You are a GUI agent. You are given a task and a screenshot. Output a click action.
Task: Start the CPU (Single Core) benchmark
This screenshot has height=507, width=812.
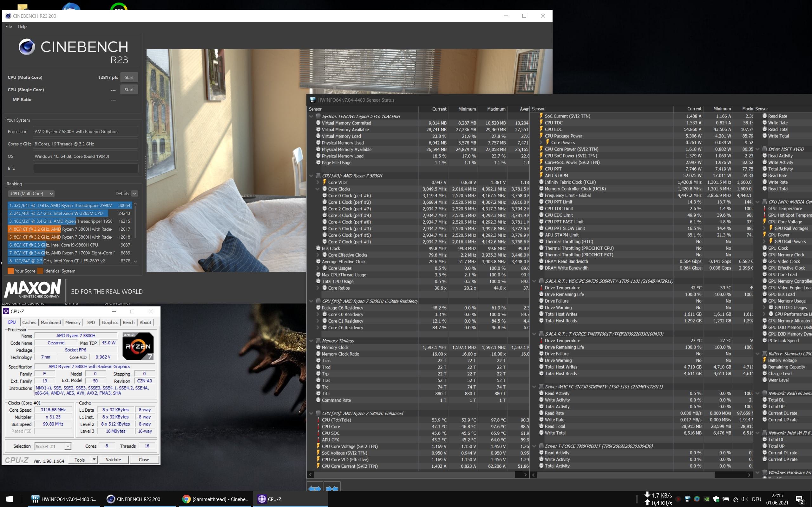point(129,90)
